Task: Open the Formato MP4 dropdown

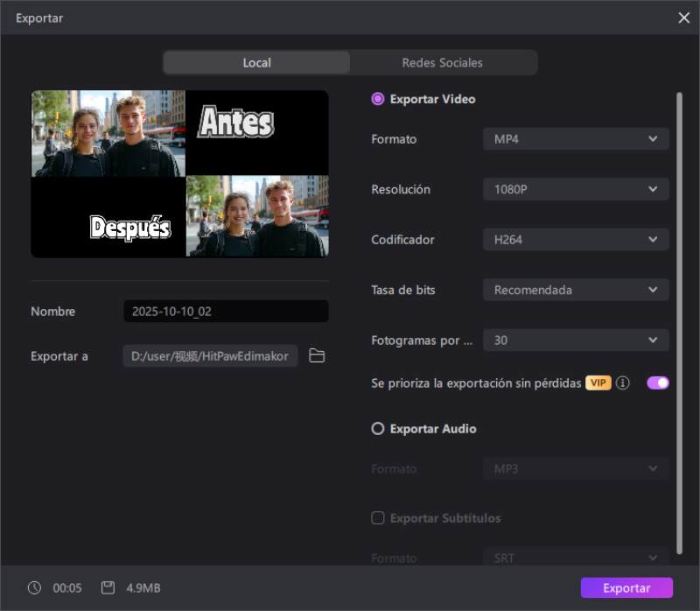Action: tap(576, 139)
